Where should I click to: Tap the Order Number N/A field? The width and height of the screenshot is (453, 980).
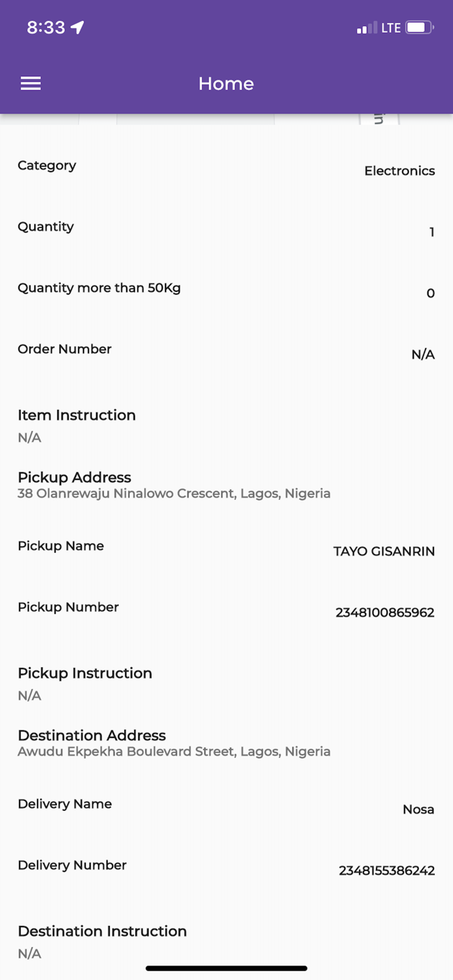[x=422, y=354]
